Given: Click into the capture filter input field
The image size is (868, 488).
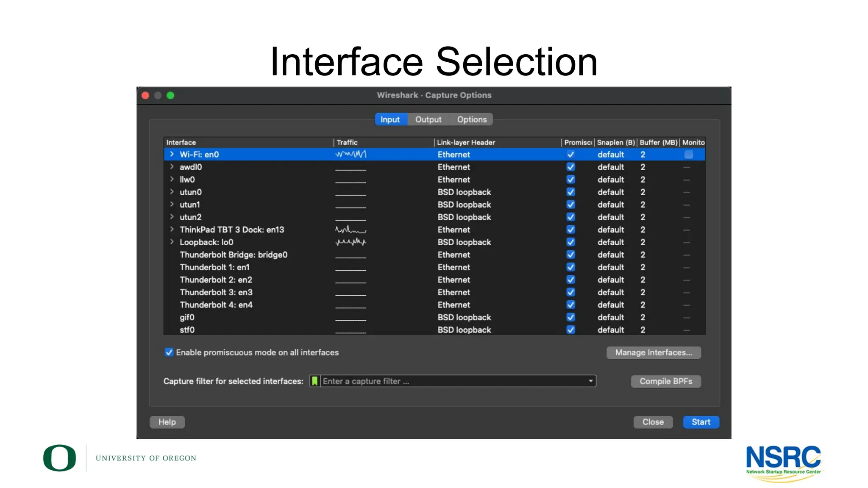Looking at the screenshot, I should pyautogui.click(x=453, y=381).
